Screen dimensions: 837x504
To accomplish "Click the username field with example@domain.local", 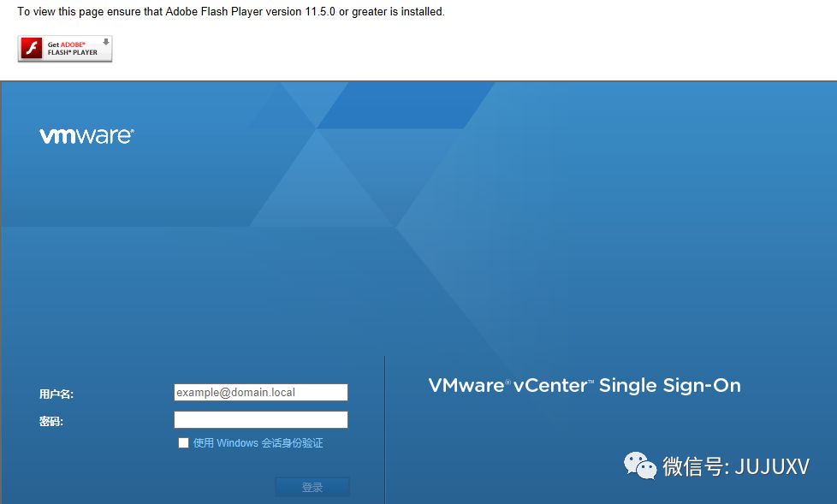I will [260, 393].
